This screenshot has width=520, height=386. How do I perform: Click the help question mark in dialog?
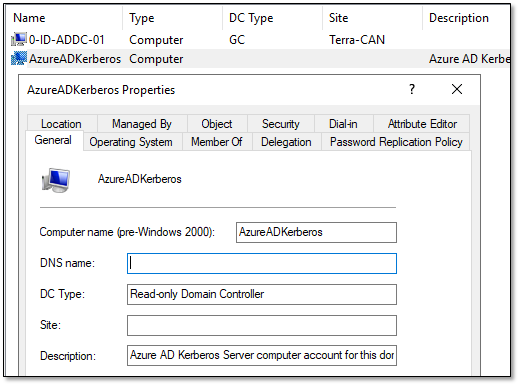[x=412, y=89]
